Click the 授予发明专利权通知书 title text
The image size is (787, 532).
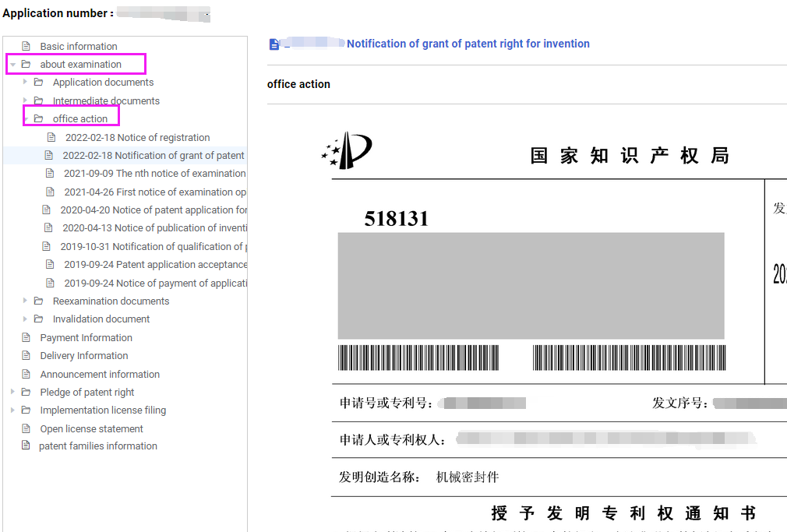pyautogui.click(x=623, y=513)
